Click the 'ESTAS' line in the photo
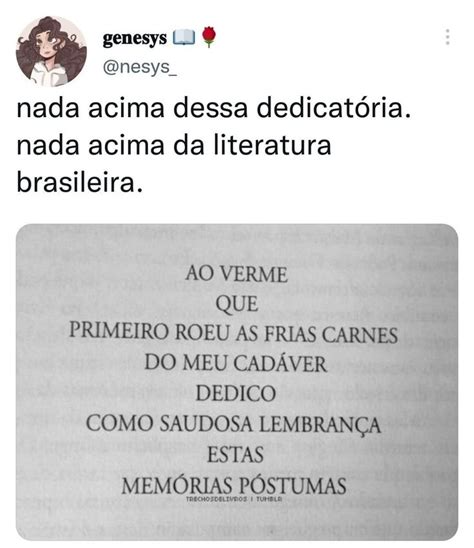This screenshot has height=548, width=474. [x=236, y=455]
